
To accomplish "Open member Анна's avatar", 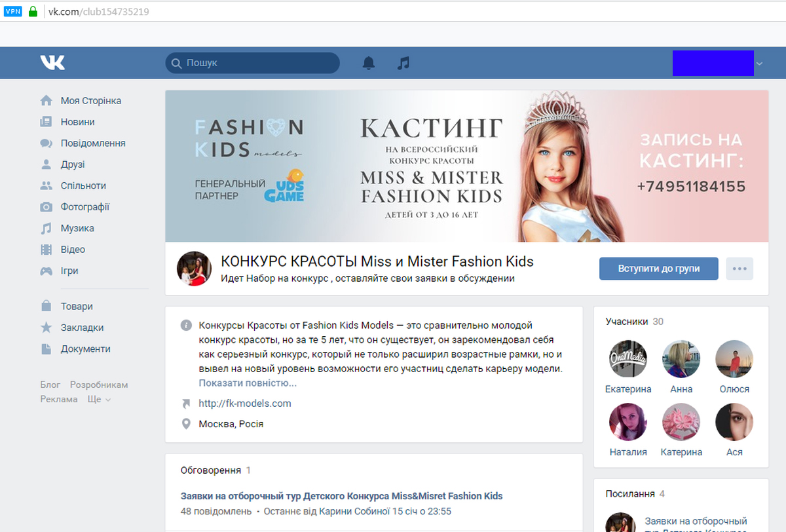I will [681, 359].
